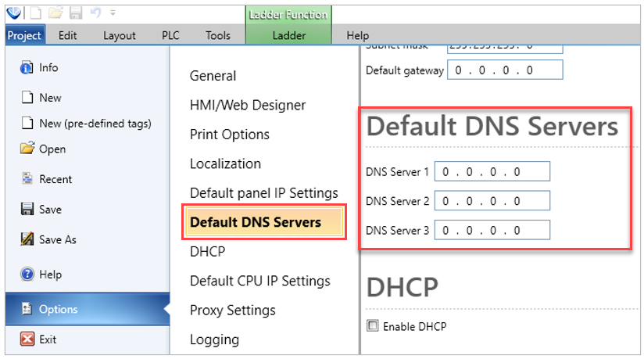
Task: Enable the DHCP checkbox
Action: [x=373, y=326]
